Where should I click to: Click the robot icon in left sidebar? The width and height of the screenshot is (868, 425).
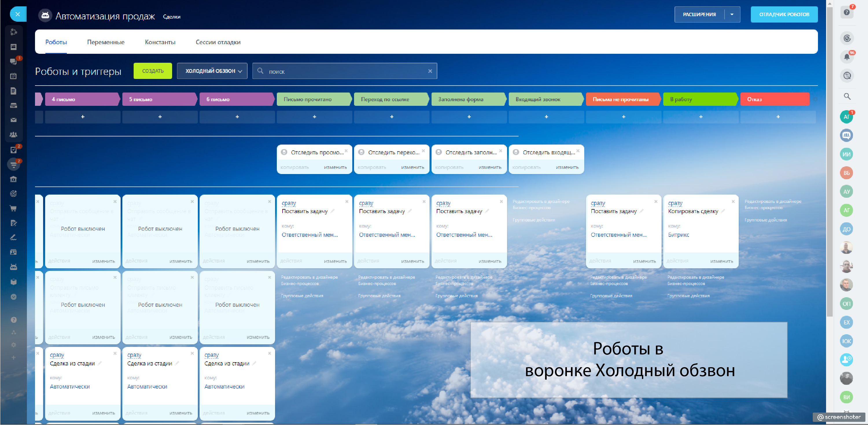coord(14,267)
